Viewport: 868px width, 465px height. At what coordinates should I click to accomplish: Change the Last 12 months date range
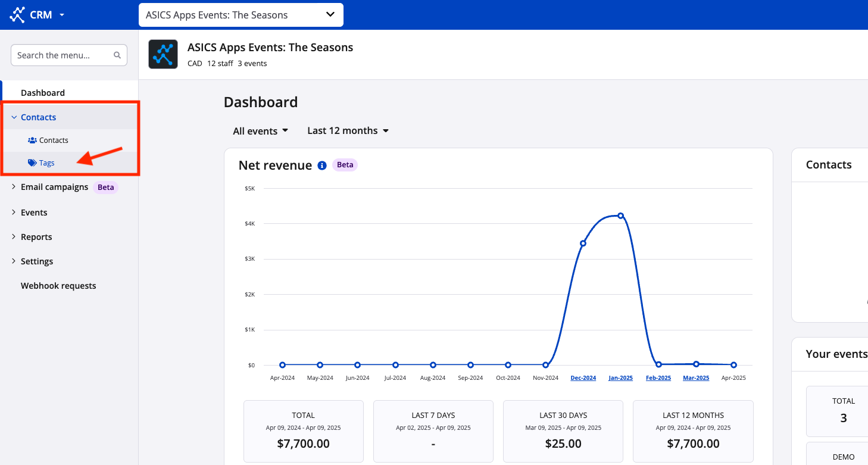[x=348, y=131]
